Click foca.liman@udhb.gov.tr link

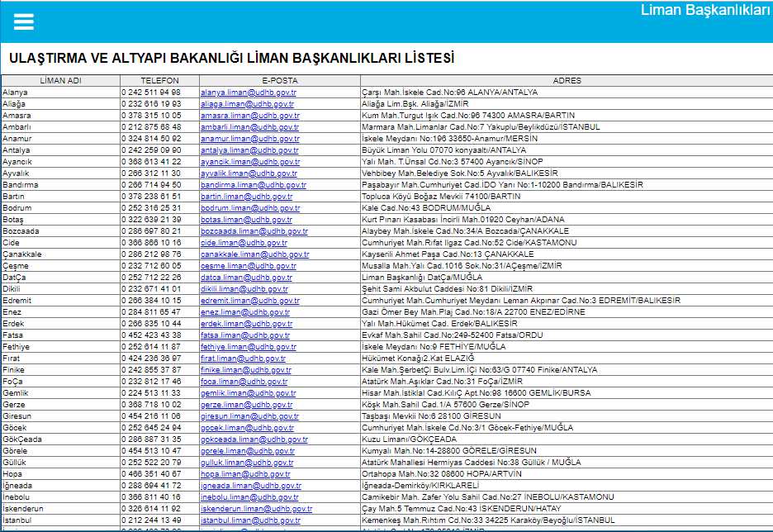tap(244, 382)
